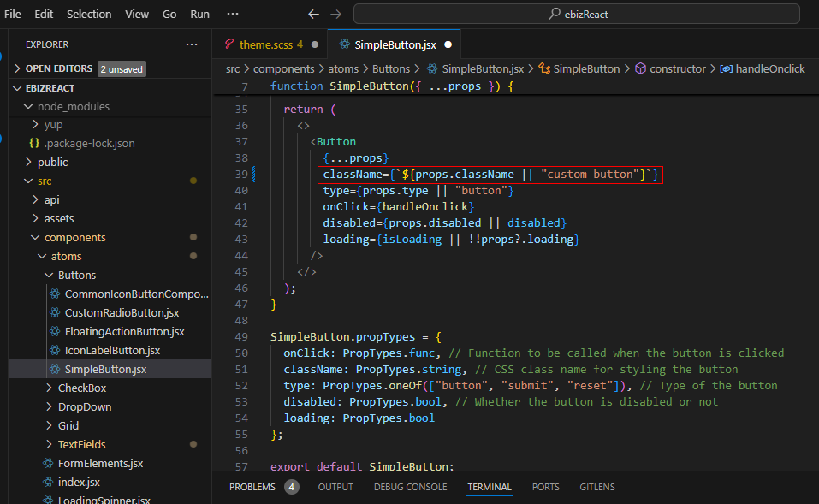Open the Edit menu

(x=44, y=14)
